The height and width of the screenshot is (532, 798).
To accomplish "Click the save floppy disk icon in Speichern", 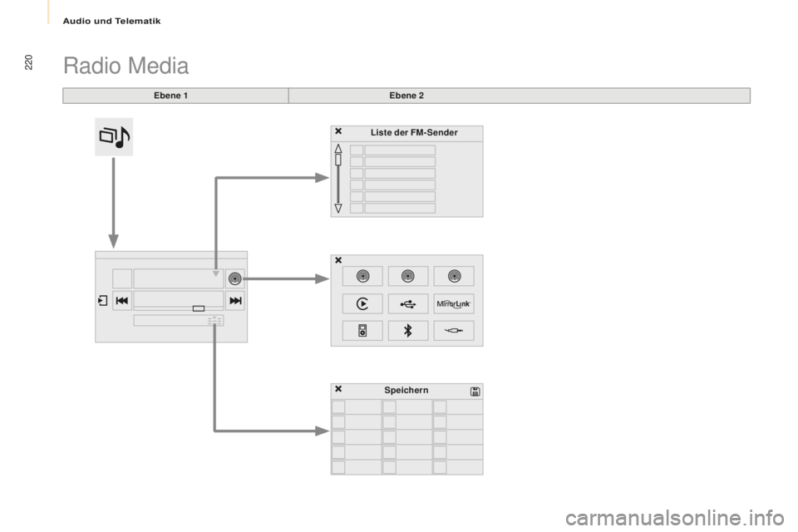I will coord(475,391).
